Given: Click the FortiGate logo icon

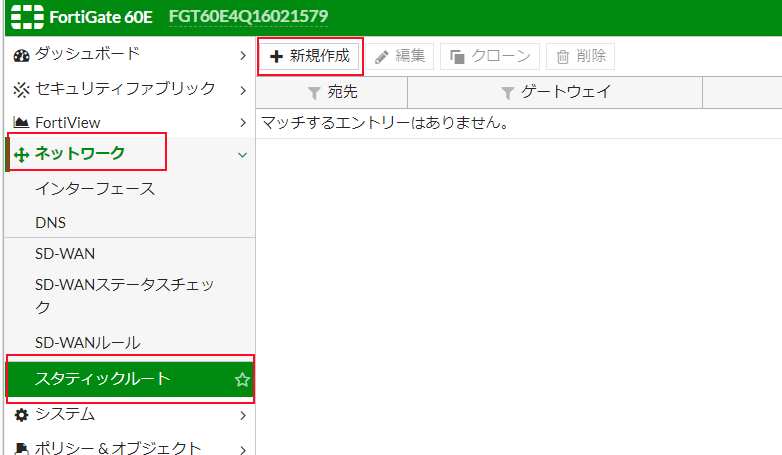Looking at the screenshot, I should [27, 17].
